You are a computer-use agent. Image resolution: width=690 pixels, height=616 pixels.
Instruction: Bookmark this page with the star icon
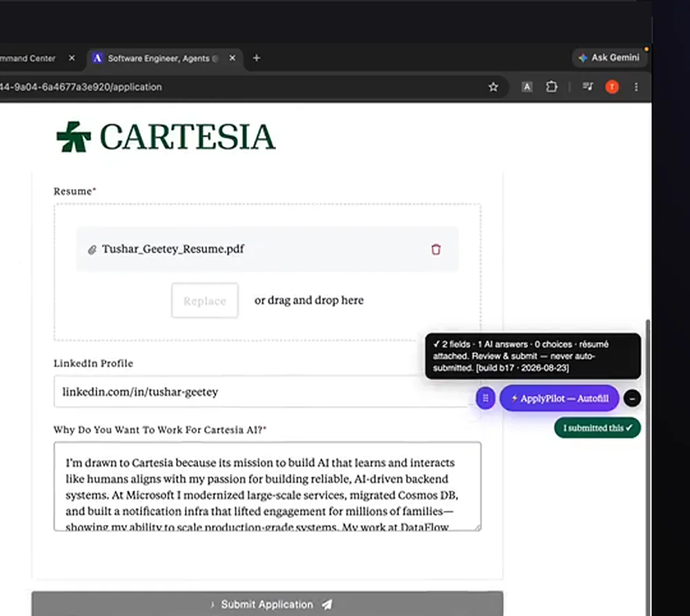click(493, 87)
